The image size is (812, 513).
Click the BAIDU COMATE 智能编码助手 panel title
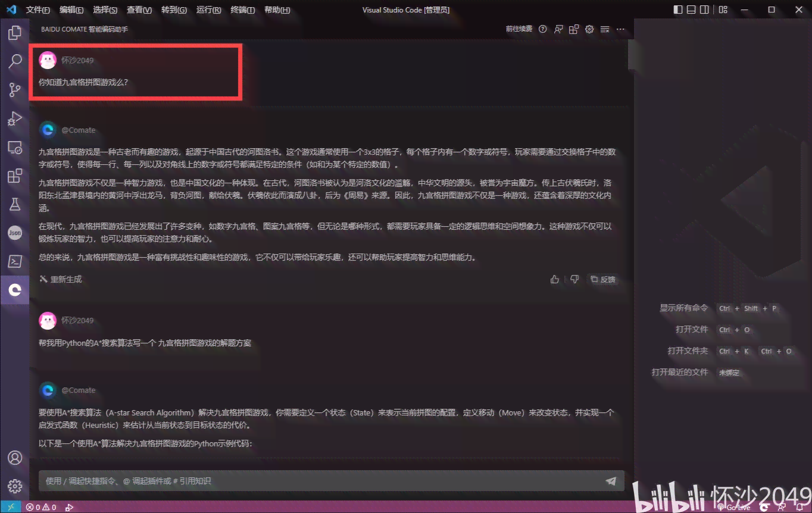pos(85,29)
